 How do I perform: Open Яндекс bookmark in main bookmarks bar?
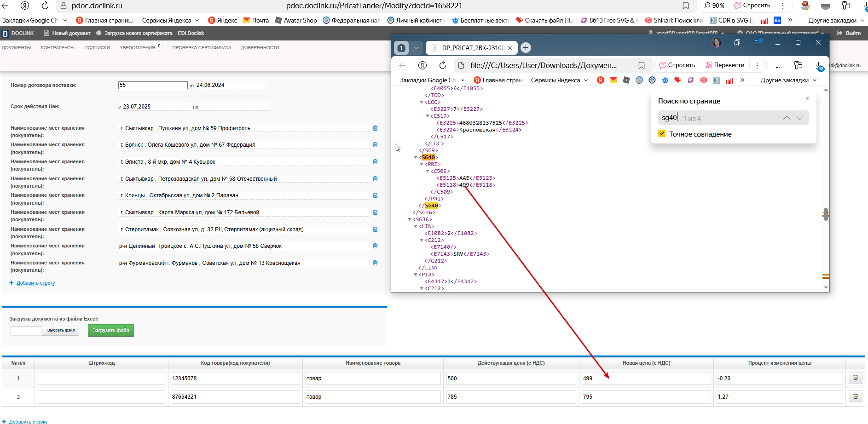pos(222,20)
